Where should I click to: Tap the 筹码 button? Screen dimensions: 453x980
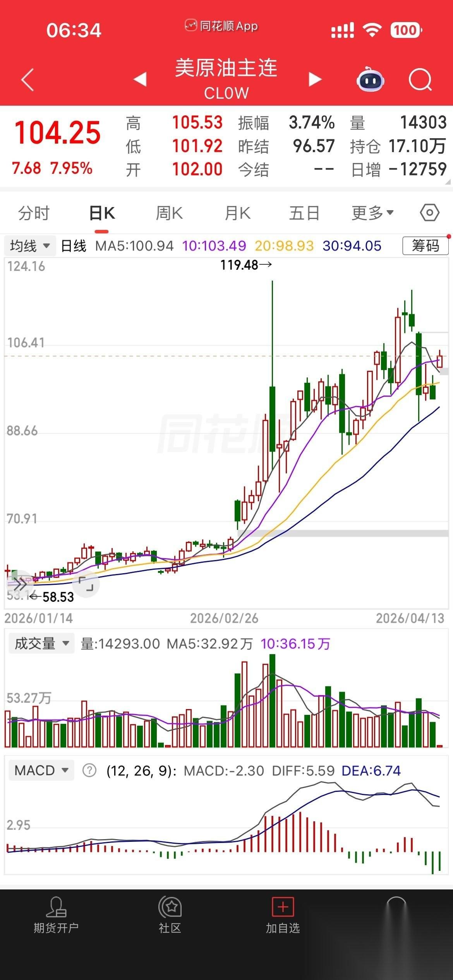tap(426, 245)
